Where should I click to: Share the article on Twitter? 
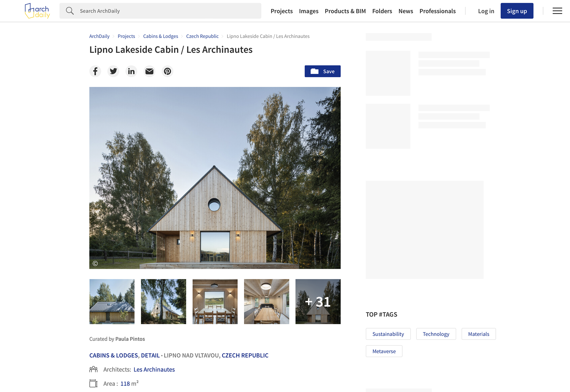(113, 71)
